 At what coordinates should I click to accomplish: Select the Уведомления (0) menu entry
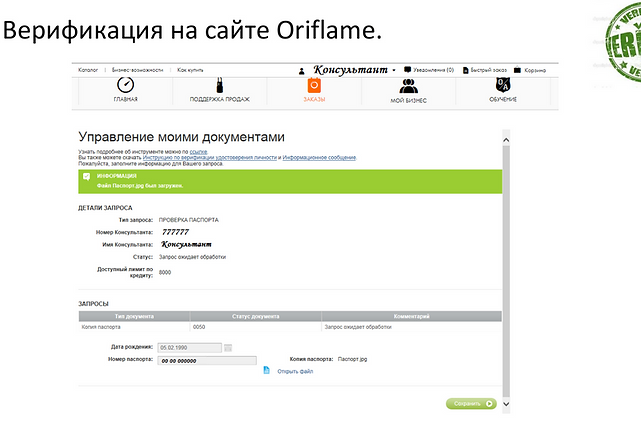coord(433,70)
